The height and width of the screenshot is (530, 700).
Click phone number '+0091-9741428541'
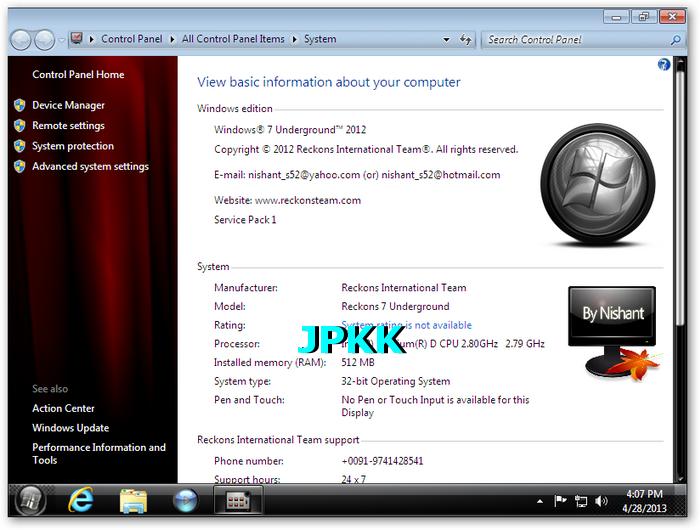tap(382, 461)
